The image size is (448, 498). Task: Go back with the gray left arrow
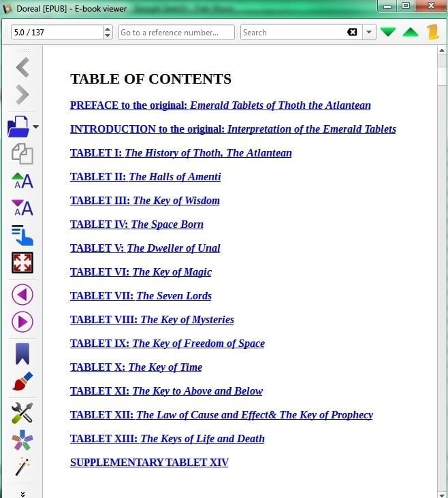pyautogui.click(x=22, y=67)
